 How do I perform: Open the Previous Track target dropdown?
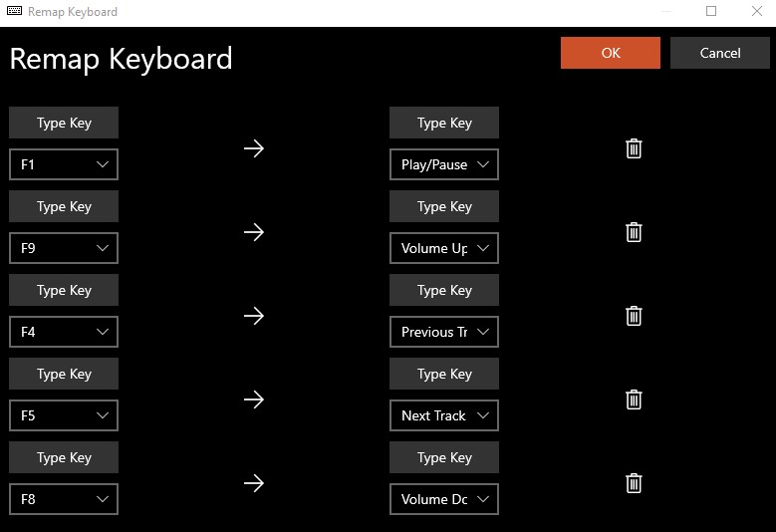click(444, 332)
